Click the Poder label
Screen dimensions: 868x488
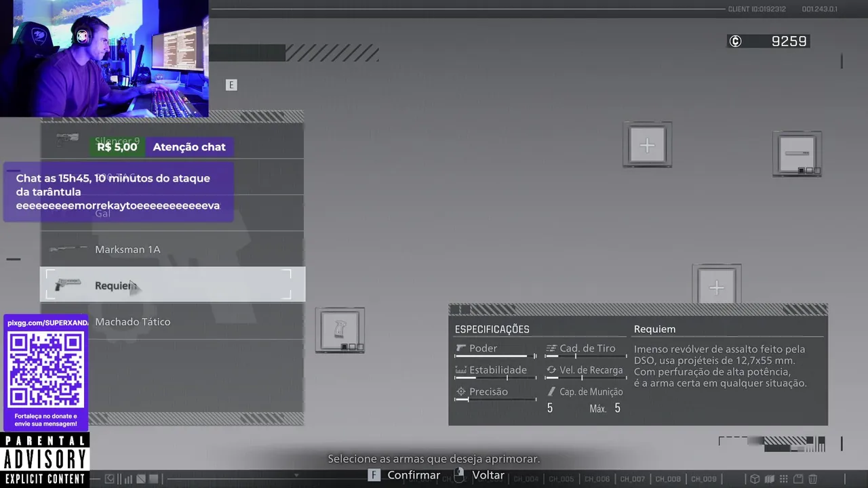tap(484, 348)
